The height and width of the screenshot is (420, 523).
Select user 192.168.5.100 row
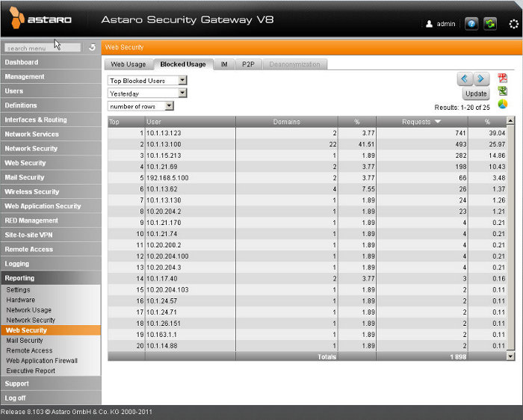(307, 178)
